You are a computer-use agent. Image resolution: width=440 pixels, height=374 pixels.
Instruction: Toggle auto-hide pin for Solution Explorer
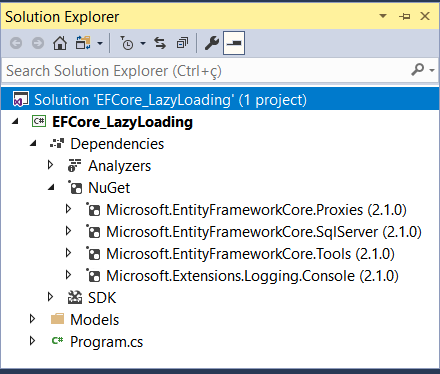tap(405, 16)
